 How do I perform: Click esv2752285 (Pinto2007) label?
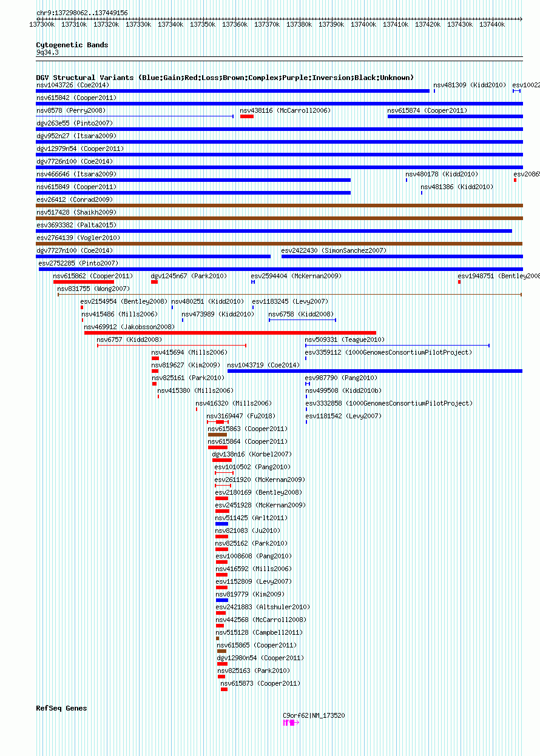78,263
